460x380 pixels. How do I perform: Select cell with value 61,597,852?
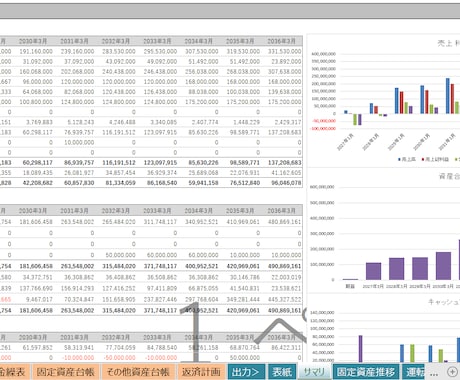(x=38, y=348)
